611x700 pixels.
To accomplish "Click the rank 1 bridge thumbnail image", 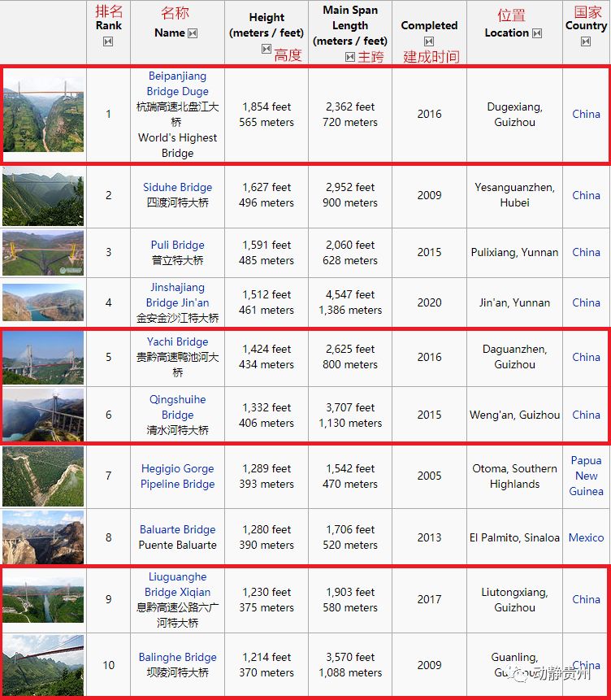I will tap(43, 115).
